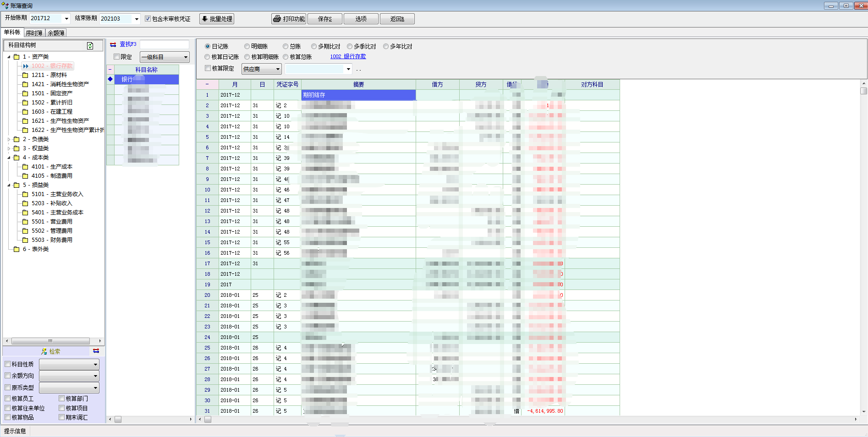
Task: Switch to the 单科帐 tab
Action: point(12,33)
